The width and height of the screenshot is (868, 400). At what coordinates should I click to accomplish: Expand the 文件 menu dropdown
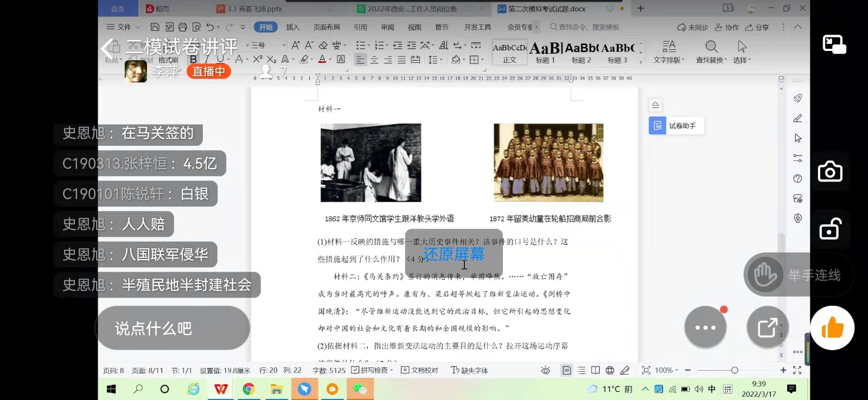tap(124, 27)
